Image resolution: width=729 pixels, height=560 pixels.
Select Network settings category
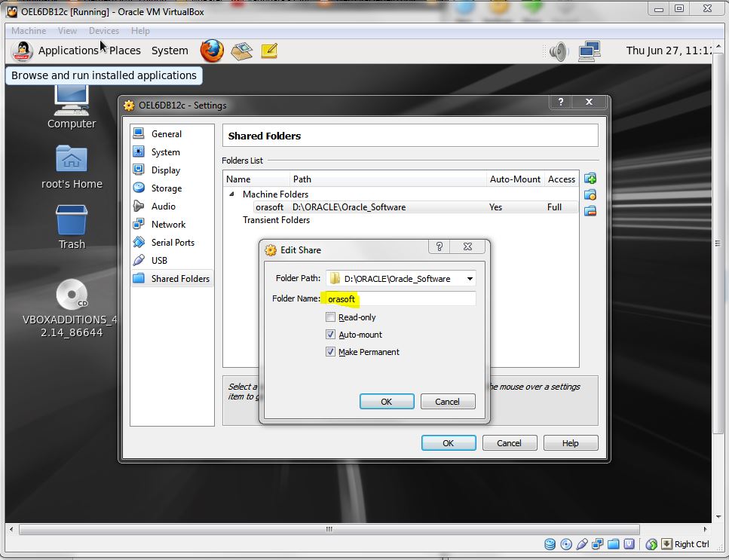tap(172, 225)
